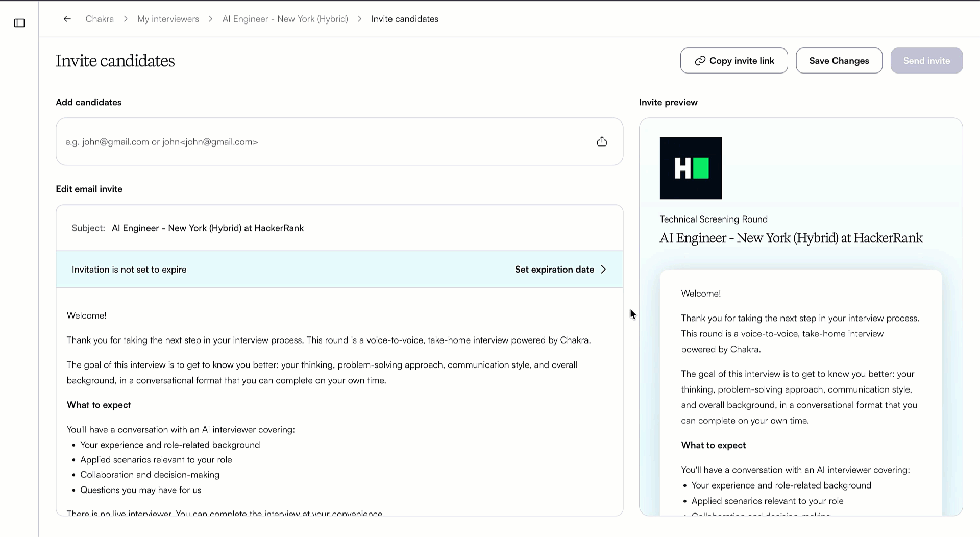Click the 'Collaboration and decision-making' bullet in the editor
Image resolution: width=980 pixels, height=537 pixels.
(x=150, y=475)
